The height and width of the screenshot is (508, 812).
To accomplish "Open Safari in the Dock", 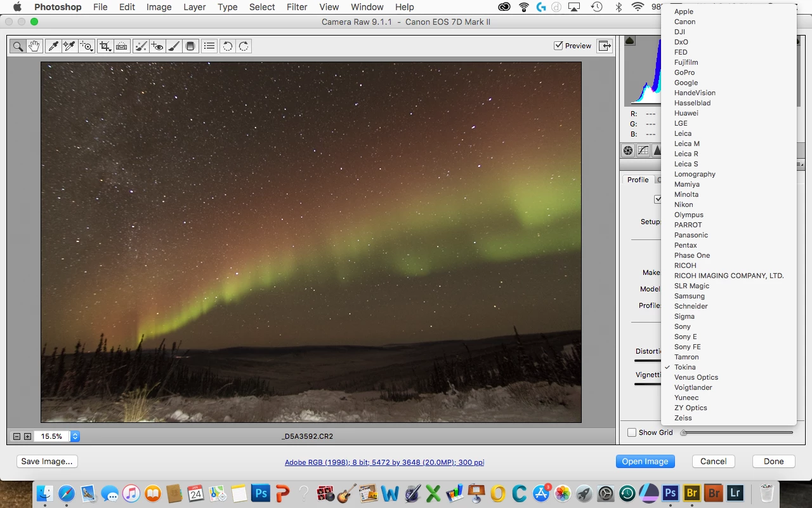I will point(67,493).
